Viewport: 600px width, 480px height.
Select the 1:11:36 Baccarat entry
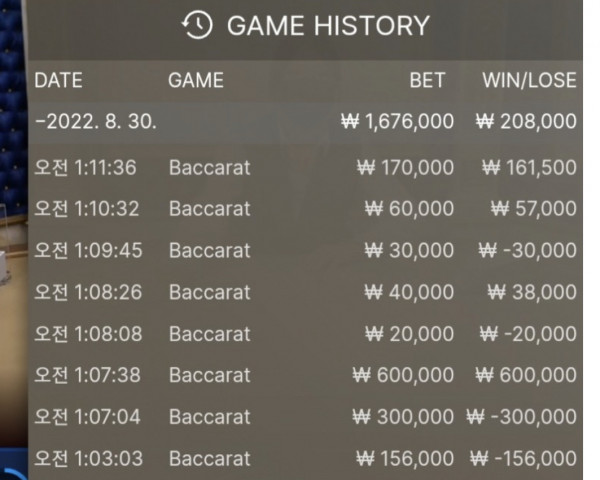click(209, 167)
